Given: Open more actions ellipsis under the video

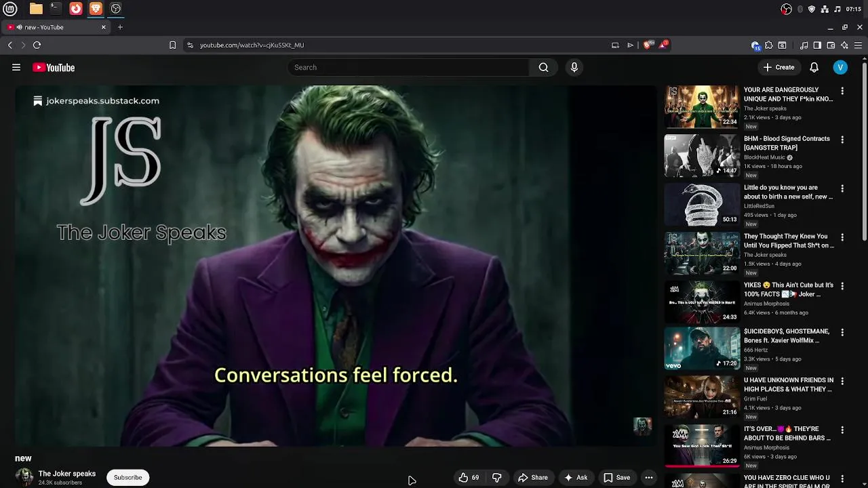Looking at the screenshot, I should [x=649, y=478].
